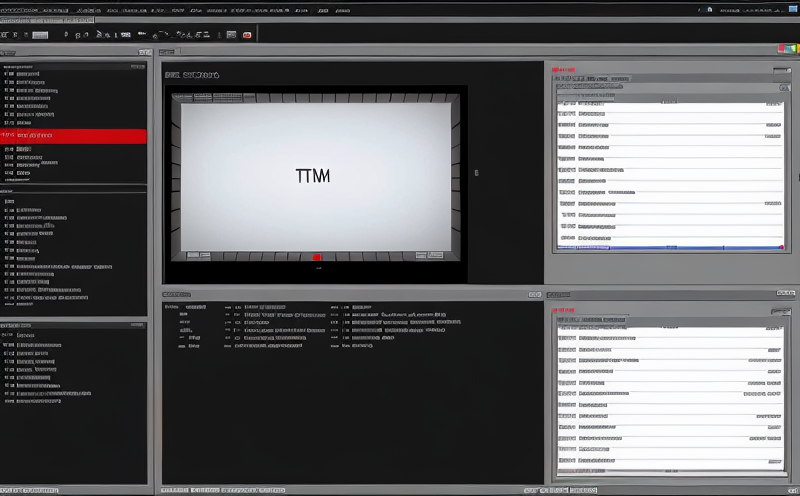The width and height of the screenshot is (800, 496).
Task: Click the red icon in the top toolbar
Action: [247, 35]
